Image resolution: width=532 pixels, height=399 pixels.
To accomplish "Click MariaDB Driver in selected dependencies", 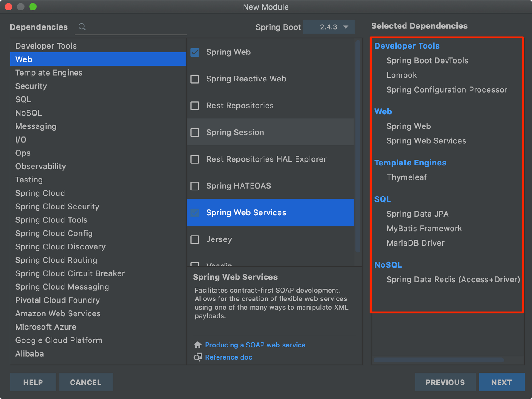I will tap(415, 243).
